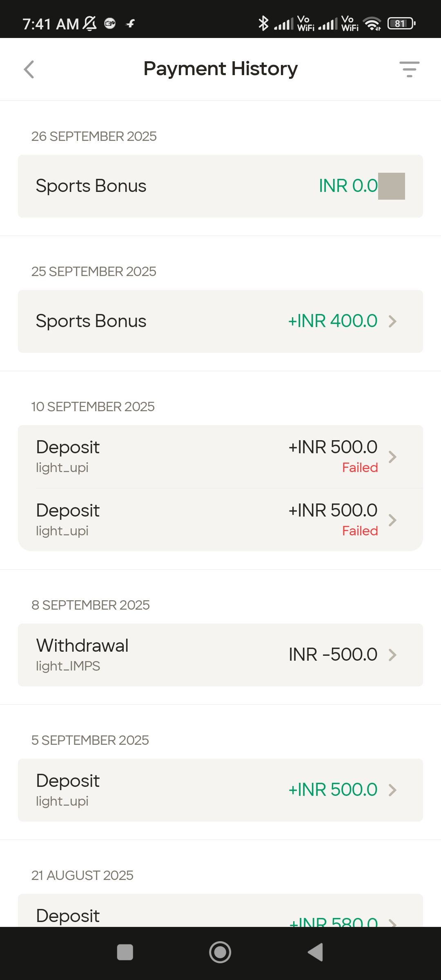Tap the +INR 500.0 green deposit amount
This screenshot has width=441, height=980.
[333, 790]
